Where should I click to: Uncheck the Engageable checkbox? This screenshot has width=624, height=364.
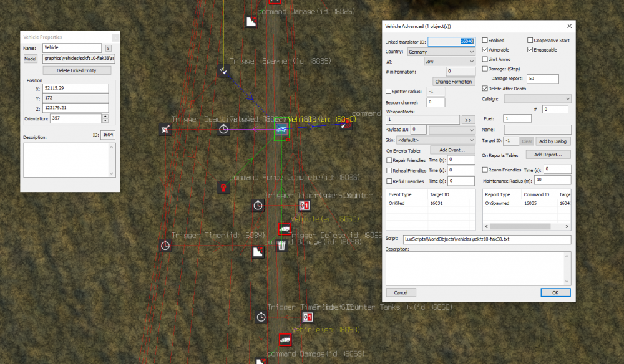pyautogui.click(x=530, y=50)
